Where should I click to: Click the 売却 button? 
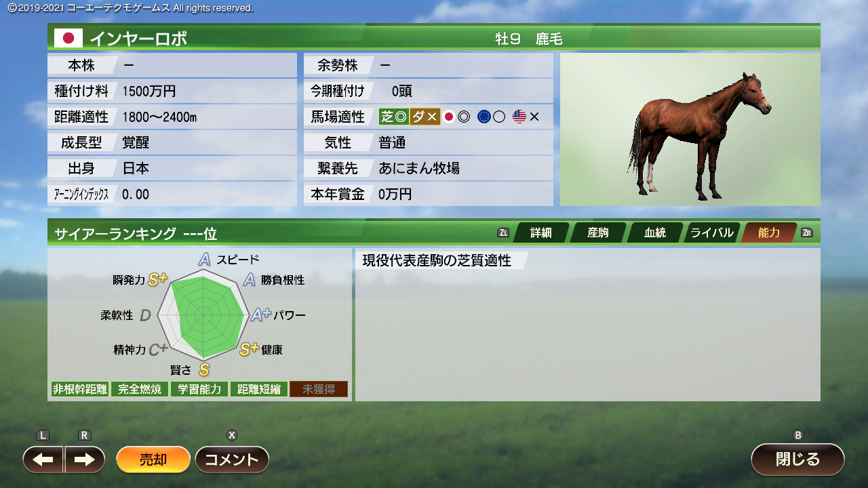point(153,460)
